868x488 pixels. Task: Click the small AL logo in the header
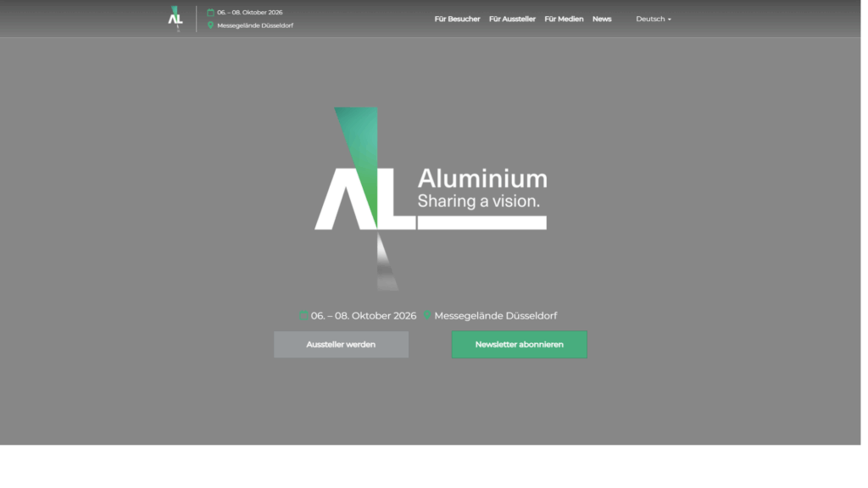[175, 19]
